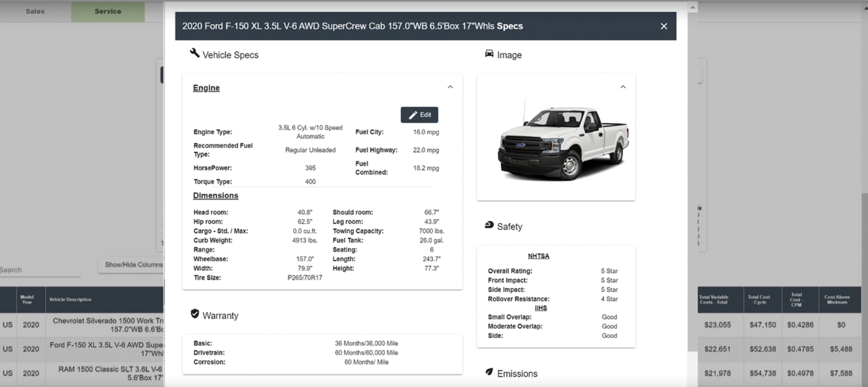Close the F-150 Specs dialog
Viewport: 868px width, 387px height.
pos(663,26)
